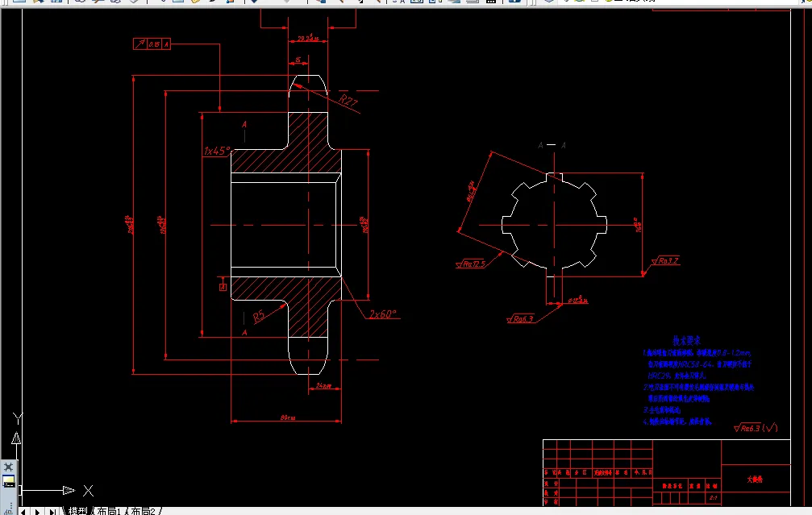
Task: Select the 0.15 A runout tolerance frame
Action: tap(152, 44)
